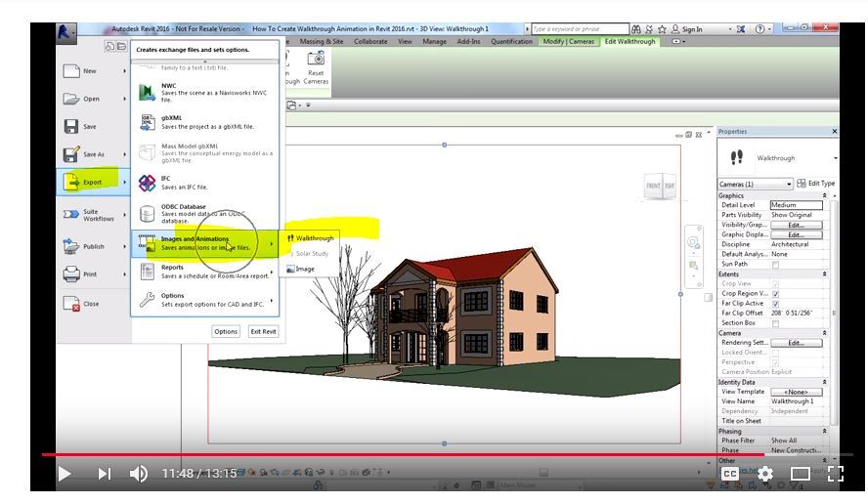Viewport: 868px width, 504px height.
Task: Collapse the Identity Data section
Action: (x=824, y=382)
